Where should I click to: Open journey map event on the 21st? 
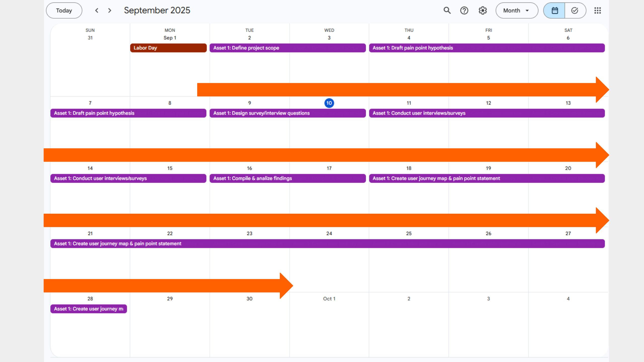click(327, 244)
